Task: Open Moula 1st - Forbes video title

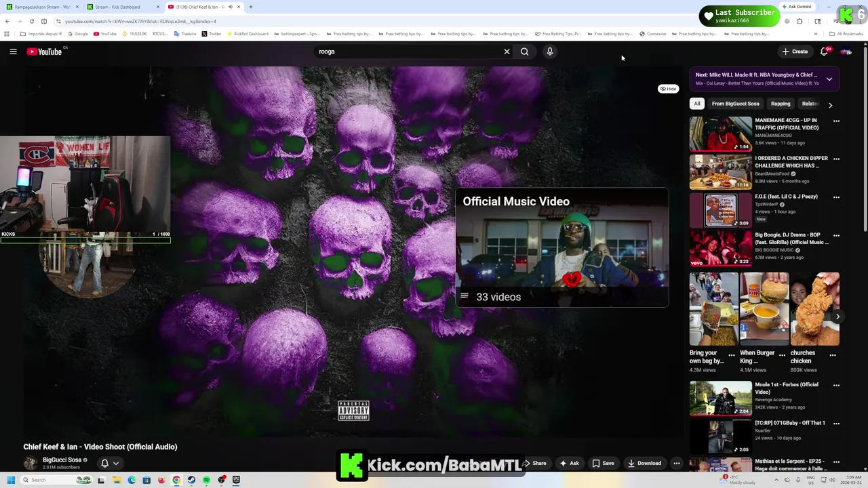Action: pyautogui.click(x=787, y=388)
